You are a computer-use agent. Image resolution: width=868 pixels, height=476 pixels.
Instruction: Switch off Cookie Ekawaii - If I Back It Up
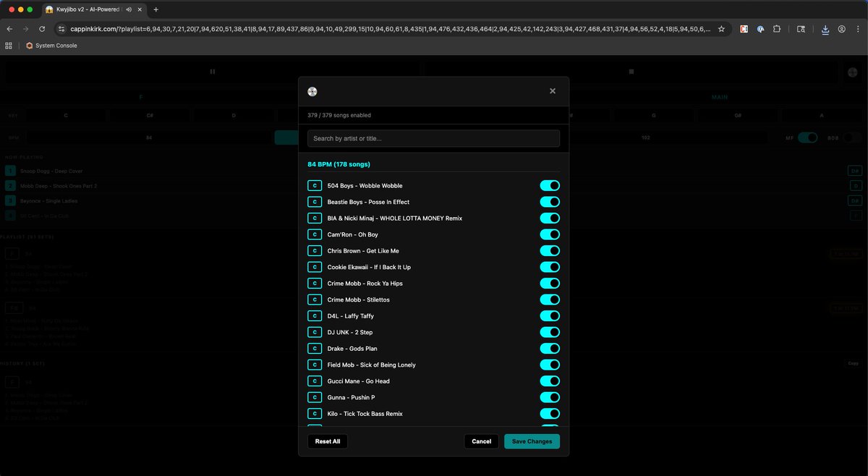point(550,267)
